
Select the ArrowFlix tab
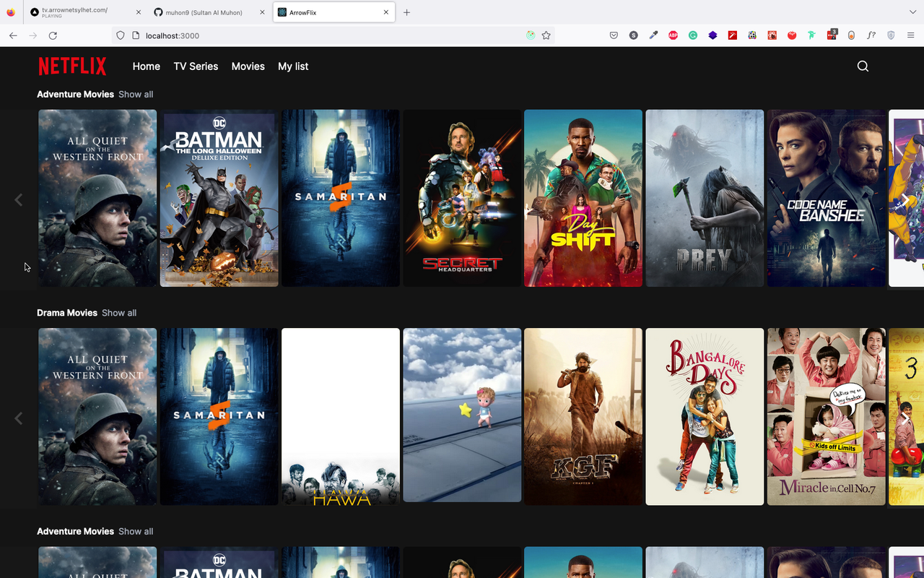pyautogui.click(x=334, y=12)
